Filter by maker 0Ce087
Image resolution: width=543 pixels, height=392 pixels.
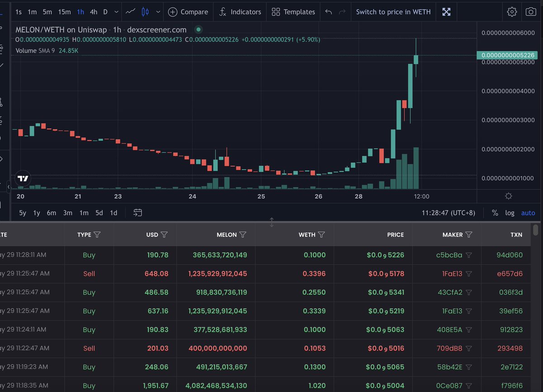[x=469, y=386]
